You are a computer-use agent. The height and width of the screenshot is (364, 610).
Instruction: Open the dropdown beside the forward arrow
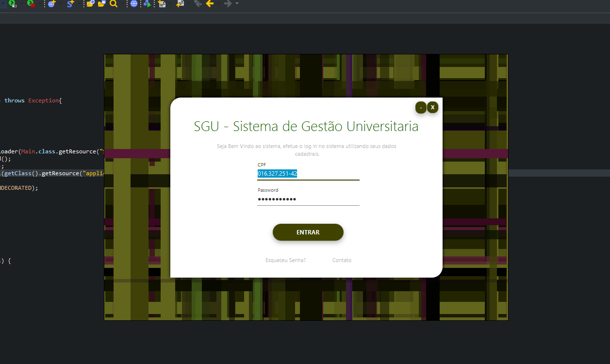pyautogui.click(x=236, y=4)
